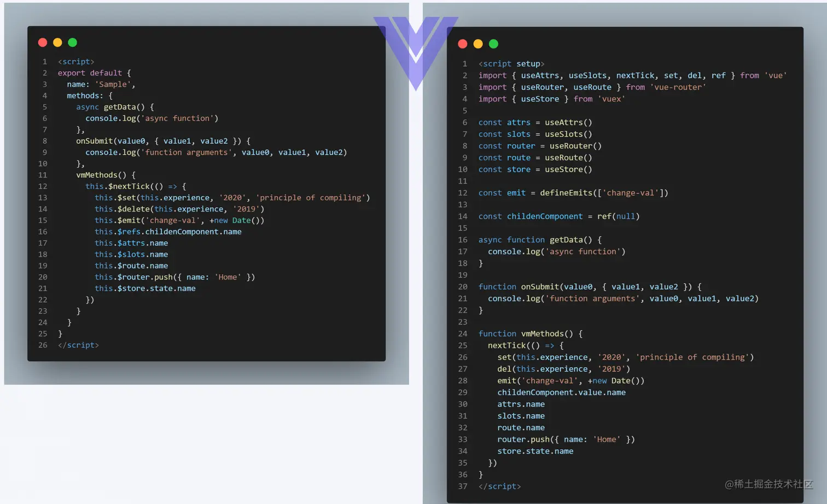Click the 'this.$set(this.experience' line
Image resolution: width=827 pixels, height=504 pixels.
232,198
